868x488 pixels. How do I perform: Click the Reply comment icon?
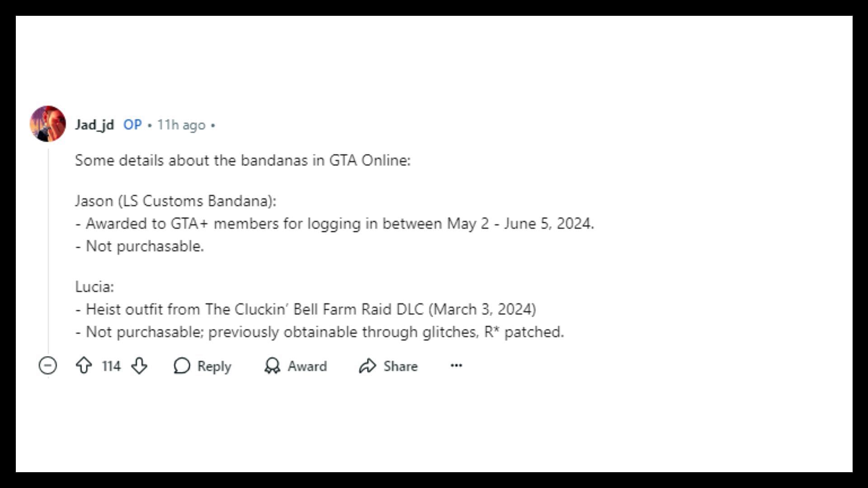click(182, 366)
